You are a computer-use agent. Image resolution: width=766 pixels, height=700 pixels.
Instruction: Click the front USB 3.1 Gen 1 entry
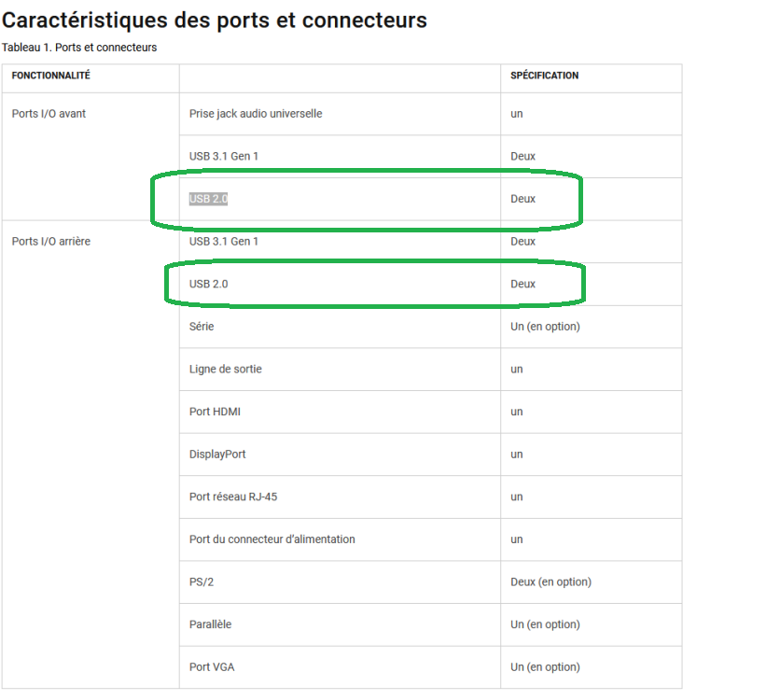[x=224, y=156]
